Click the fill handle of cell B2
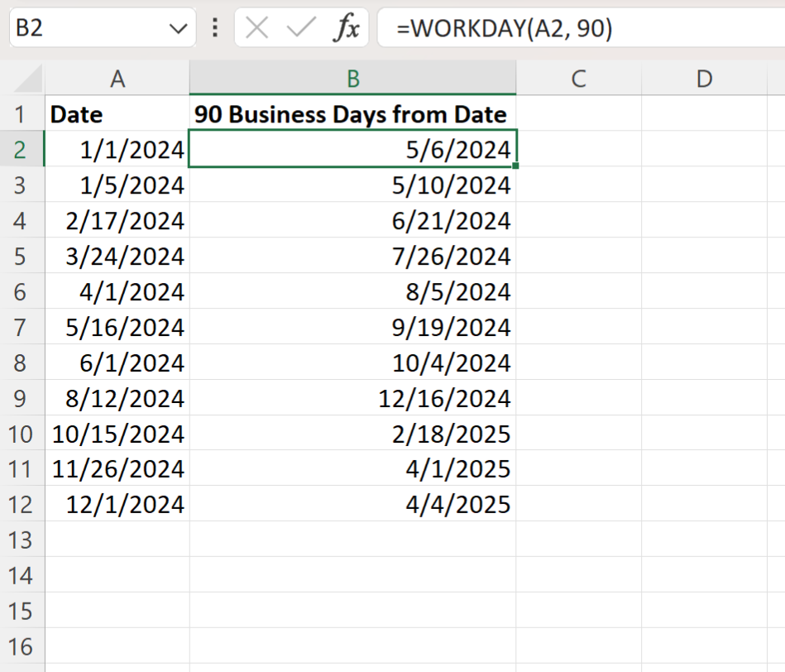 515,166
